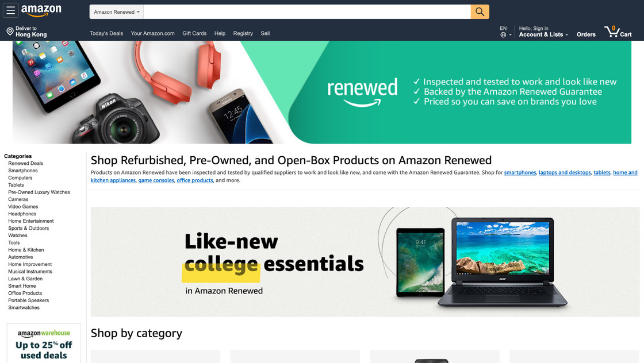This screenshot has width=644, height=363.
Task: Select Pre-Owned Luxury Watches category
Action: (x=39, y=192)
